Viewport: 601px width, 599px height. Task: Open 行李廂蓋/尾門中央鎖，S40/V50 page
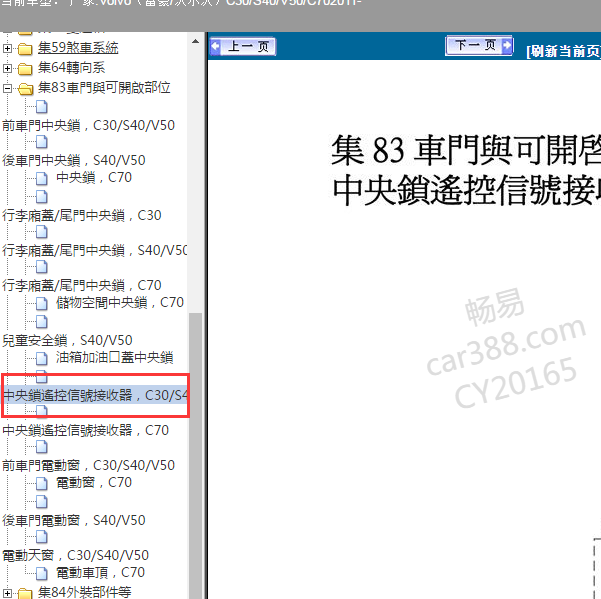click(95, 250)
